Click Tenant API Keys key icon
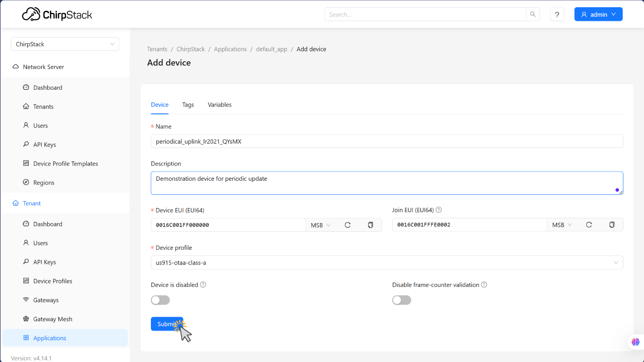The image size is (644, 362). pos(26,262)
